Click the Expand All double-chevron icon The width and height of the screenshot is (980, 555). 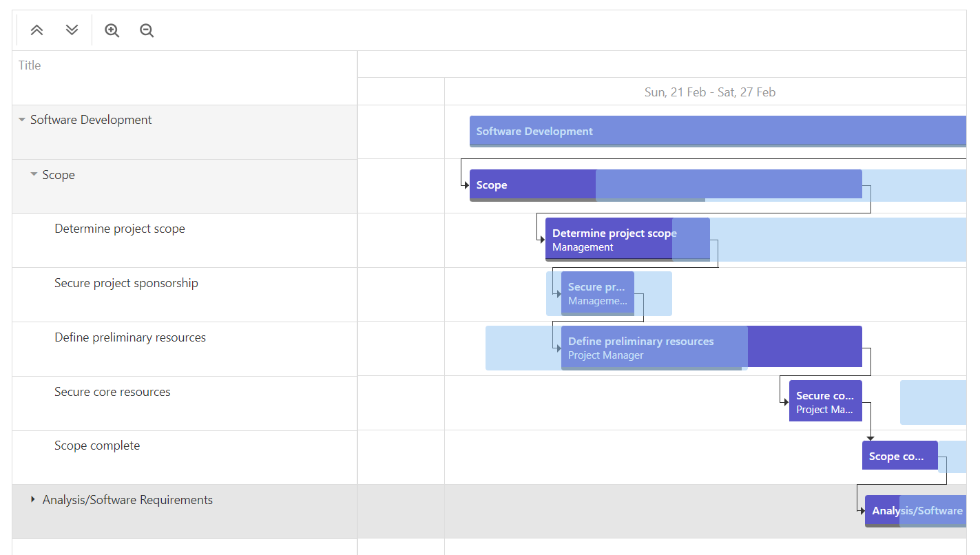[72, 30]
